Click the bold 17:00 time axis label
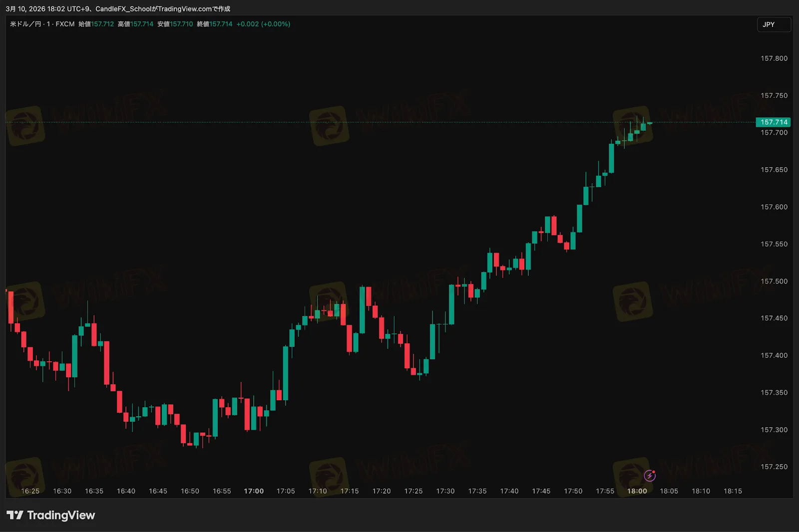Image resolution: width=799 pixels, height=532 pixels. [254, 491]
